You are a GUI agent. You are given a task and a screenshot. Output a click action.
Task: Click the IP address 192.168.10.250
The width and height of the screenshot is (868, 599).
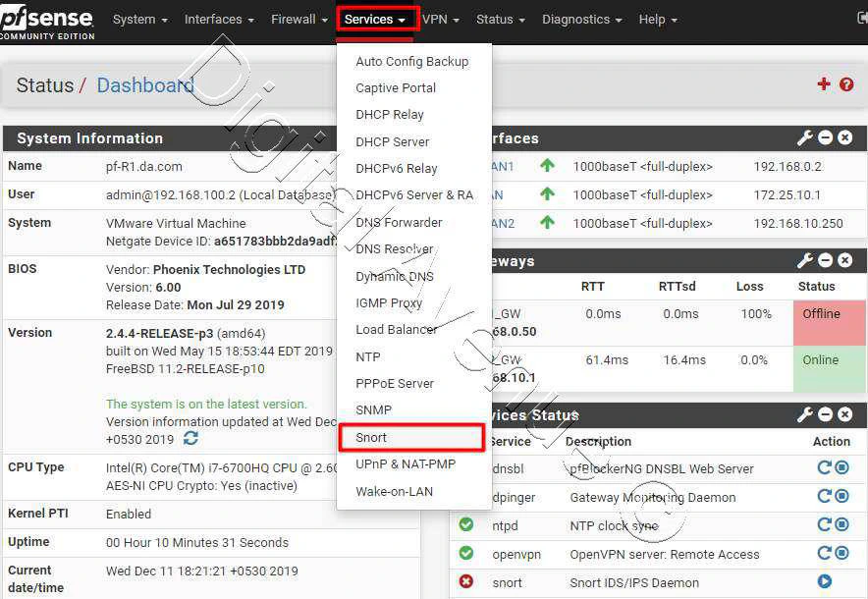click(x=797, y=223)
